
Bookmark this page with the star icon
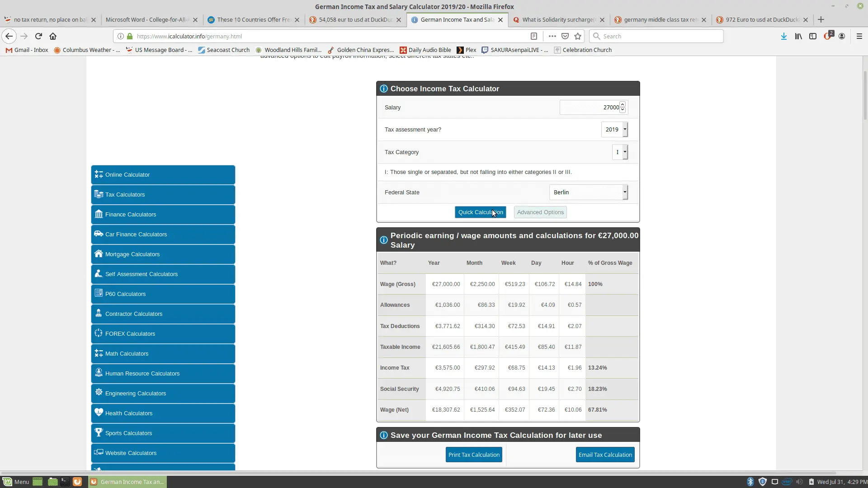point(578,36)
